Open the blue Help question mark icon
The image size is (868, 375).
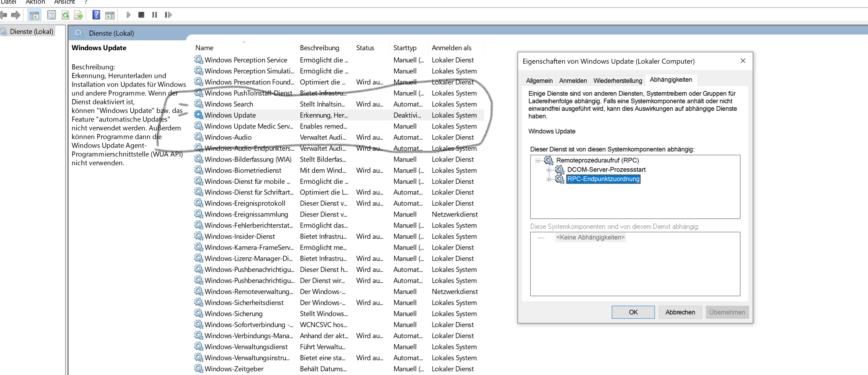[96, 15]
